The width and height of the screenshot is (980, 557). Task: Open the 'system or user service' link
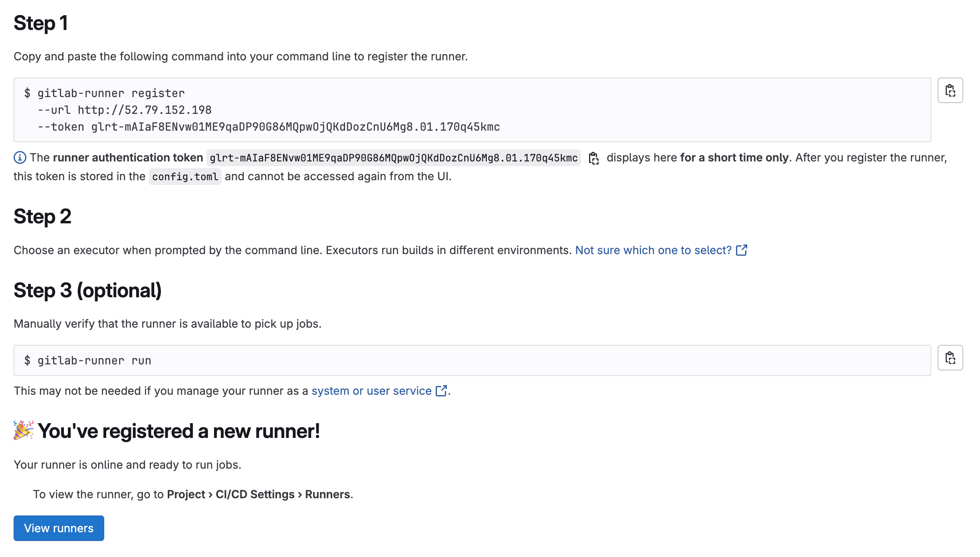tap(371, 391)
